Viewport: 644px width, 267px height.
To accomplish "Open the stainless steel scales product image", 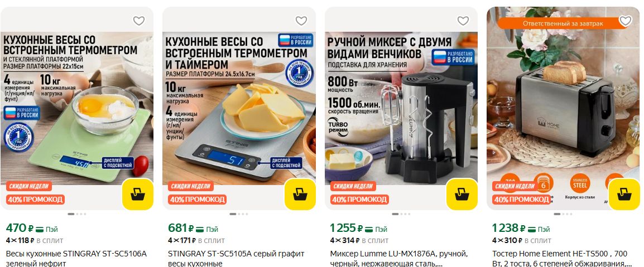I will tap(239, 109).
